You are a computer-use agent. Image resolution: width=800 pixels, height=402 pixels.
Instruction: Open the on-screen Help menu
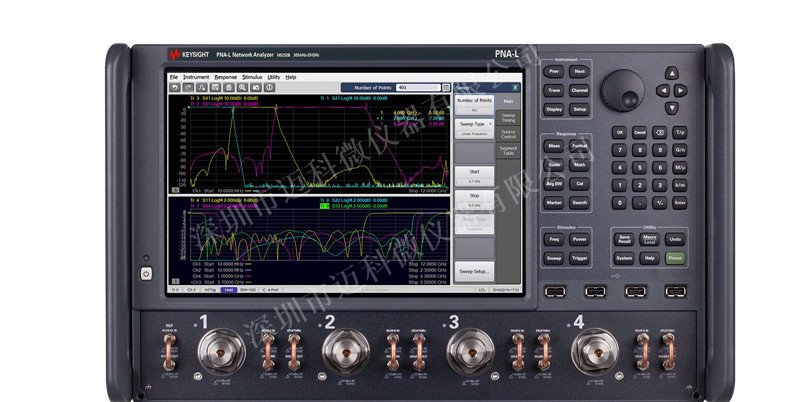click(291, 77)
